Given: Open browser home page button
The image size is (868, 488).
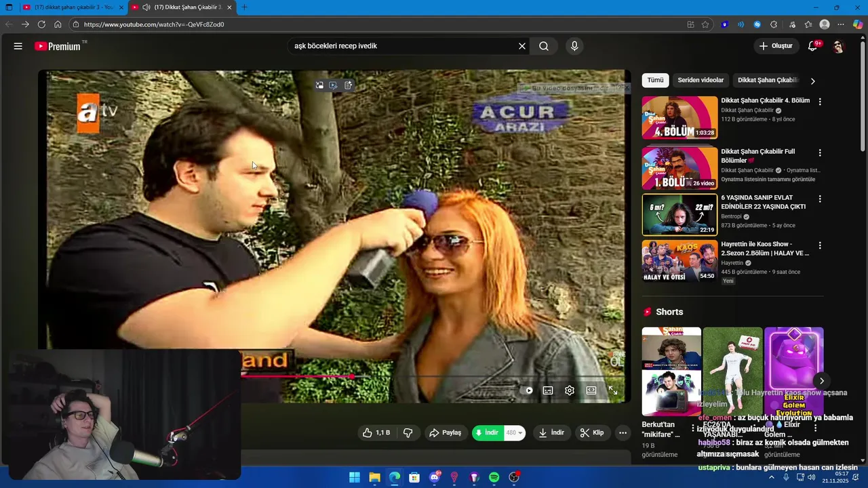Looking at the screenshot, I should pyautogui.click(x=58, y=24).
